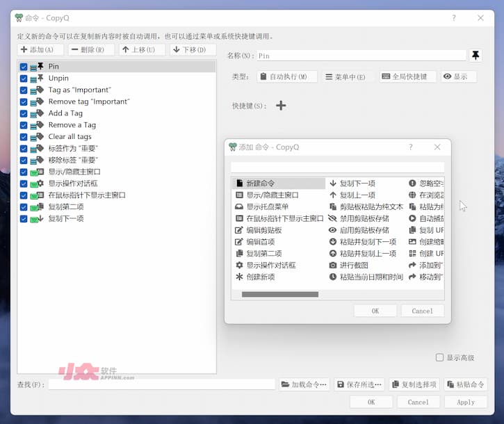Move command up with 上移(U)
504x424 pixels.
coord(143,50)
